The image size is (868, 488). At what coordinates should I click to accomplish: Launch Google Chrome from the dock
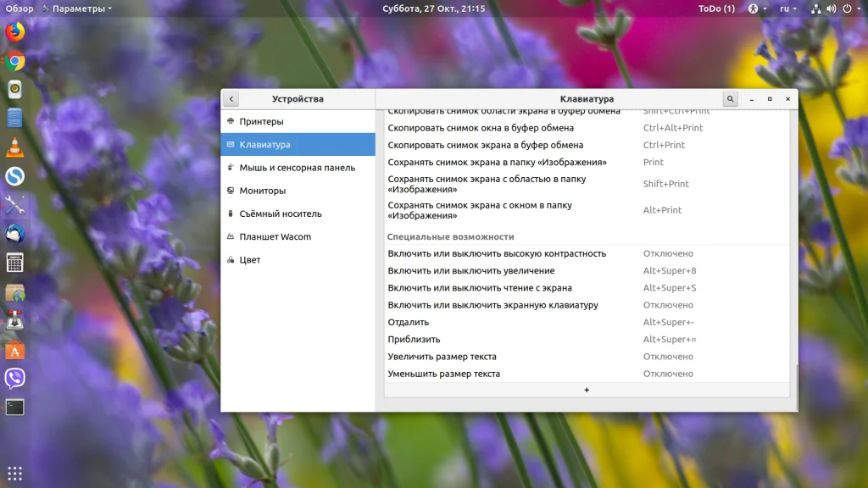click(15, 61)
